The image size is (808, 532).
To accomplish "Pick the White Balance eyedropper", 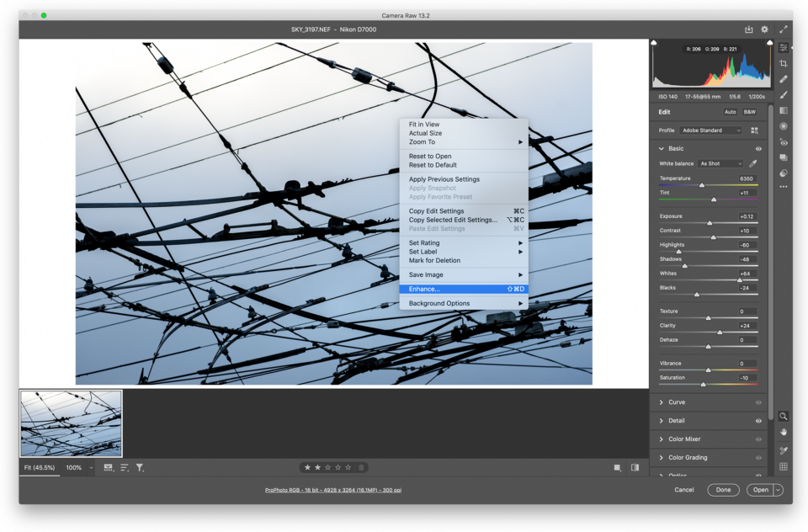I will [x=753, y=163].
